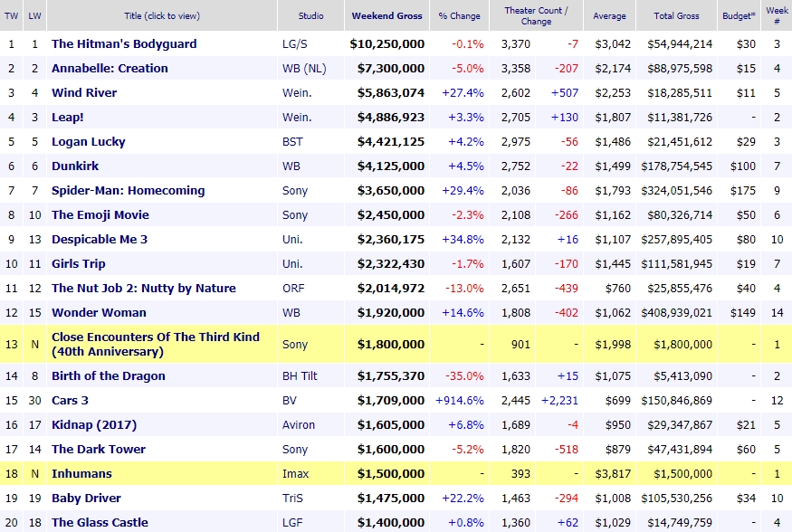The image size is (792, 532).
Task: Click the Wonder Woman title link
Action: (99, 312)
